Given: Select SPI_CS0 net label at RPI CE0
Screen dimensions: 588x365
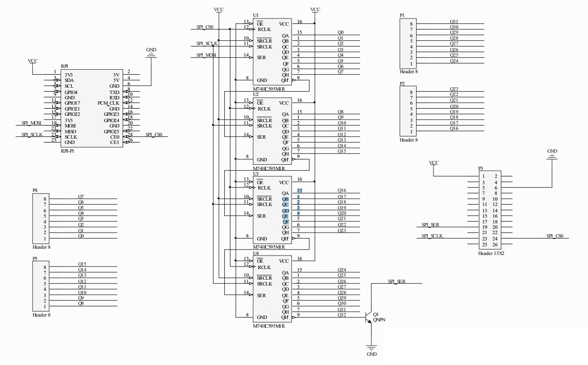Looking at the screenshot, I should pos(154,134).
